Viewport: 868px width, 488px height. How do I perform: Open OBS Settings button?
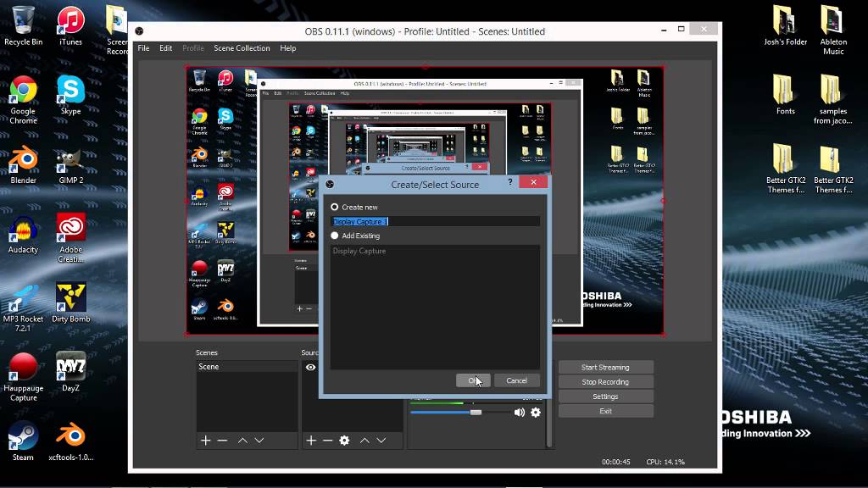point(605,396)
